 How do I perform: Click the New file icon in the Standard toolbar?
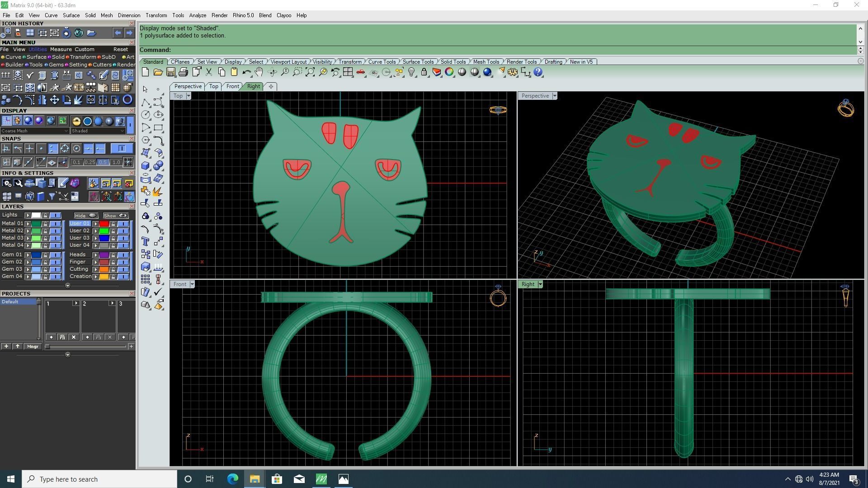(145, 72)
